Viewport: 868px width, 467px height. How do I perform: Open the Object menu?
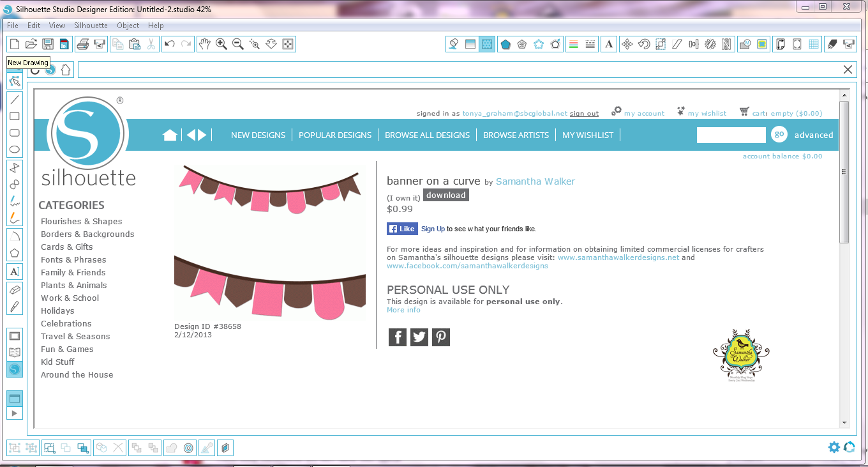pyautogui.click(x=128, y=26)
